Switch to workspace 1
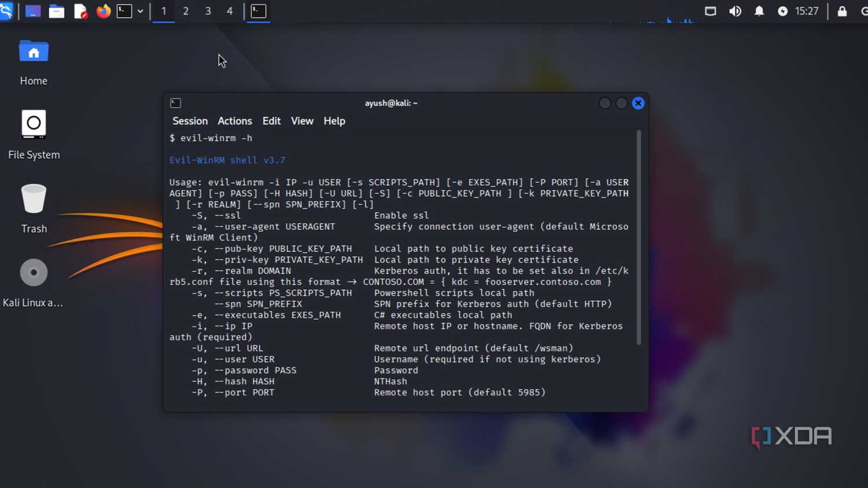The image size is (868, 488). click(x=164, y=11)
